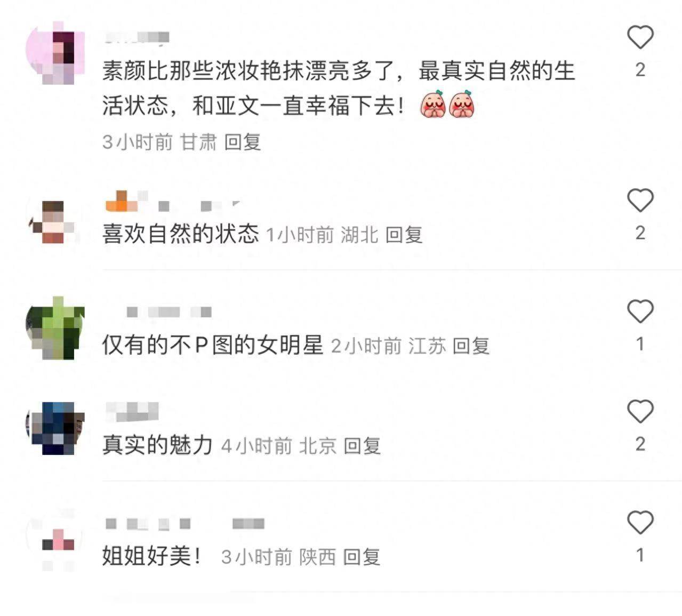Screen dimensions: 682x616
Task: Reply to the Gansu comment
Action: (243, 142)
